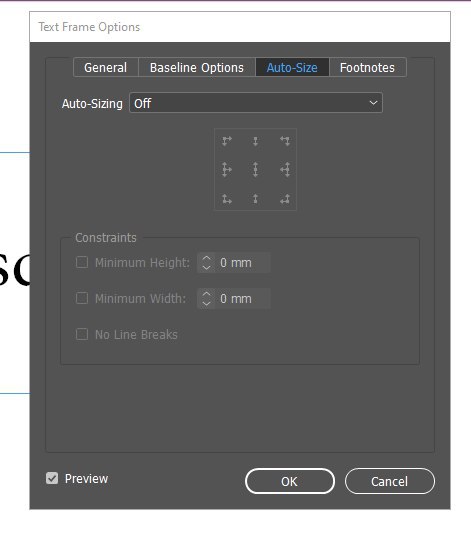This screenshot has width=471, height=536.
Task: Dismiss dialog with Cancel button
Action: point(390,481)
